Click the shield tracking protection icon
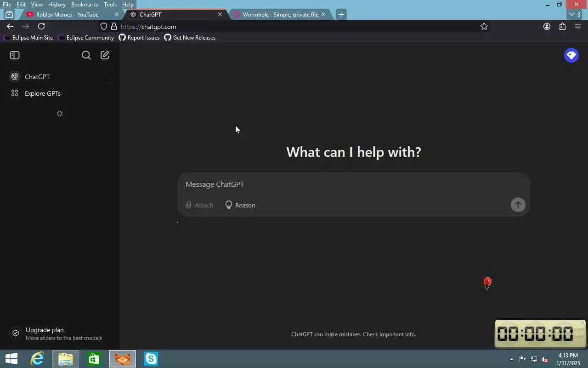Screen dimensions: 588x368 coord(104,27)
